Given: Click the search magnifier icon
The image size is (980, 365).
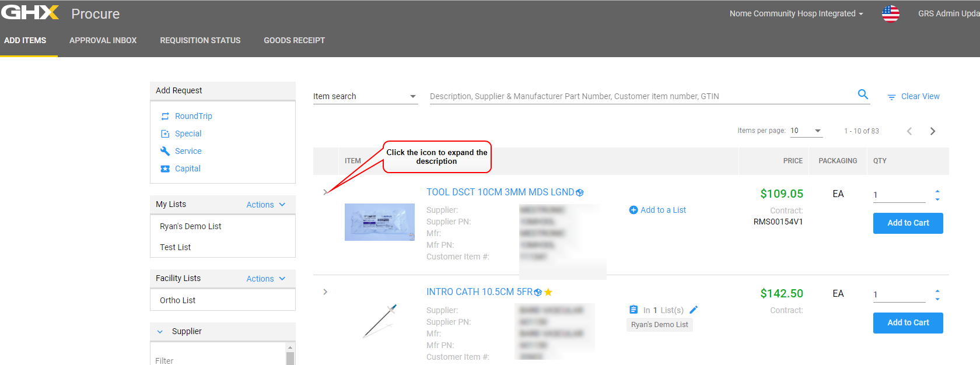Looking at the screenshot, I should pos(863,94).
